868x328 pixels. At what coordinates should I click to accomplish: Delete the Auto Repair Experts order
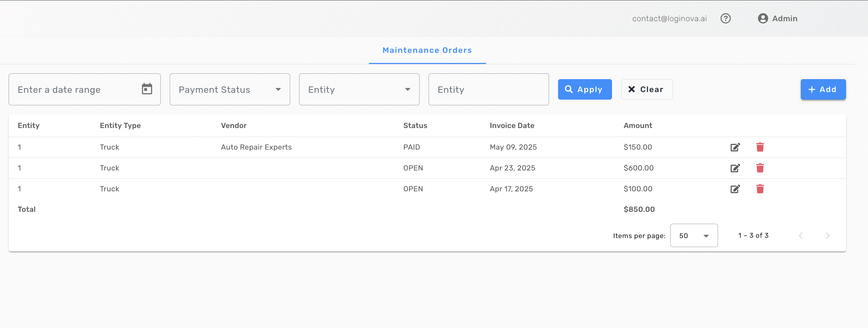pyautogui.click(x=760, y=147)
